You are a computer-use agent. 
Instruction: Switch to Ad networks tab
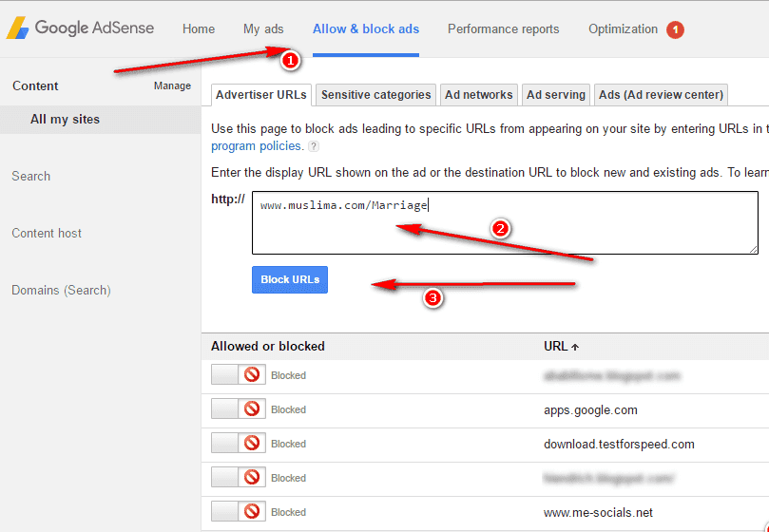tap(479, 95)
